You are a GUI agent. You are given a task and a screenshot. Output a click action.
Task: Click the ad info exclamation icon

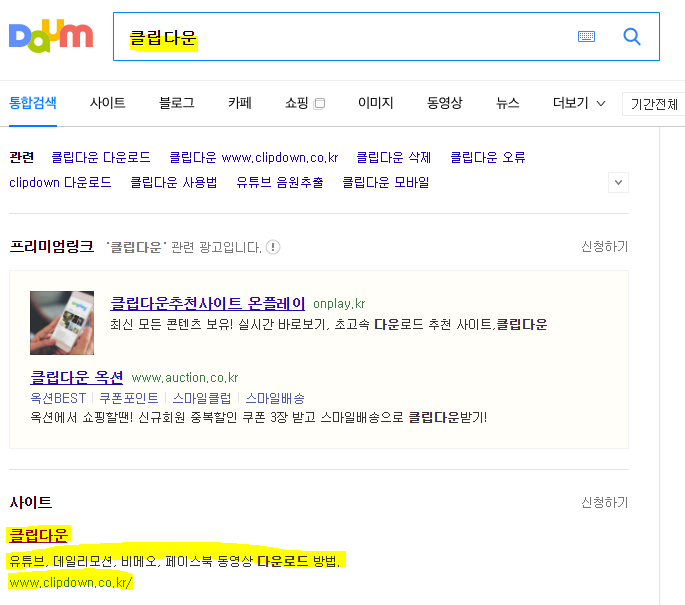tap(273, 247)
